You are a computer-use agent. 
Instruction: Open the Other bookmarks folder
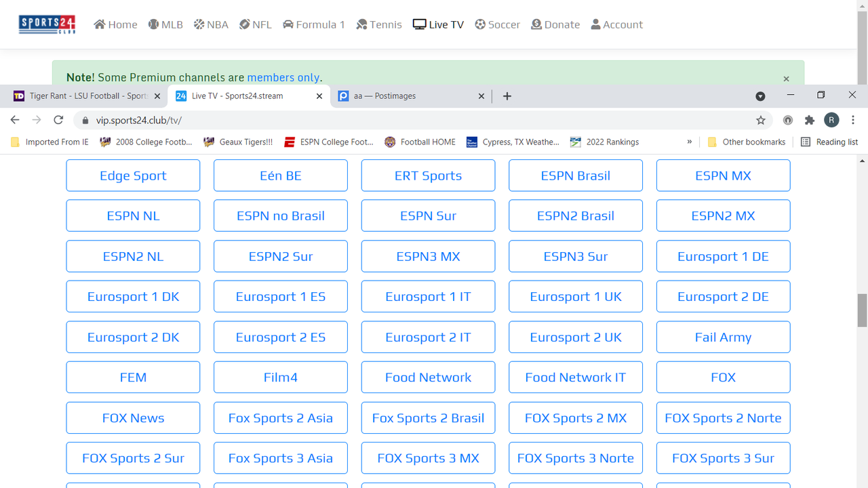coord(746,142)
